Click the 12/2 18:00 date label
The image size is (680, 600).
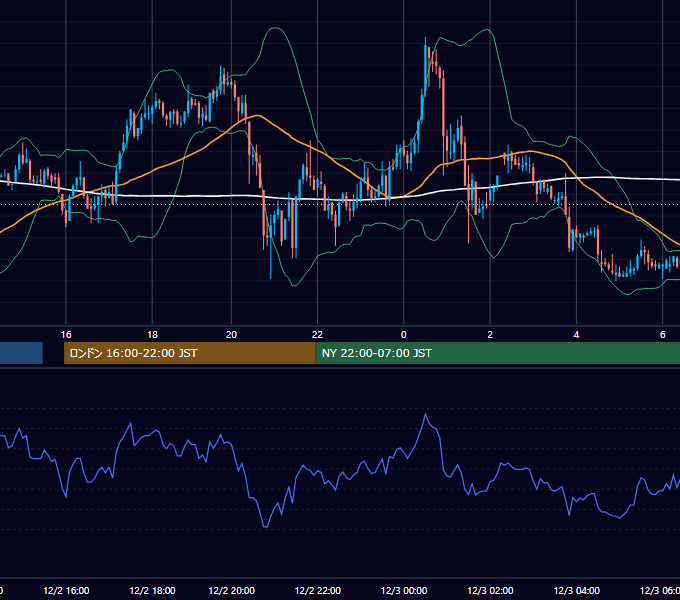[x=152, y=590]
